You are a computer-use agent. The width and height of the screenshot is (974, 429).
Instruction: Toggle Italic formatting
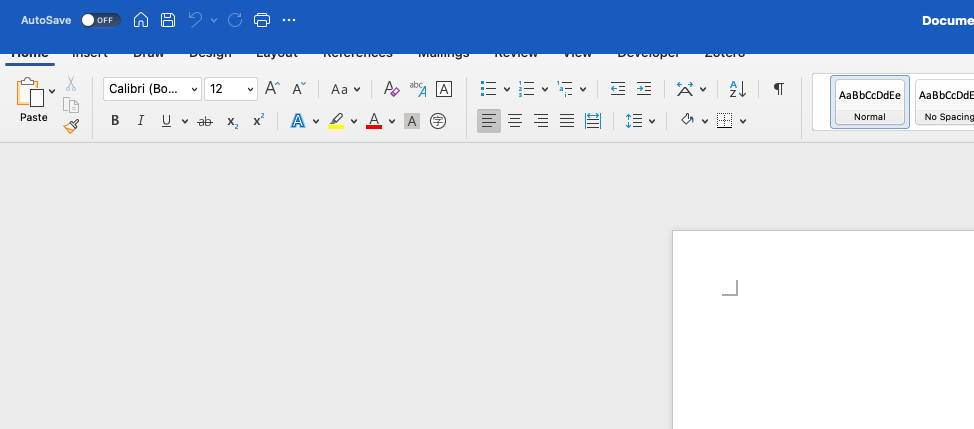(x=141, y=120)
